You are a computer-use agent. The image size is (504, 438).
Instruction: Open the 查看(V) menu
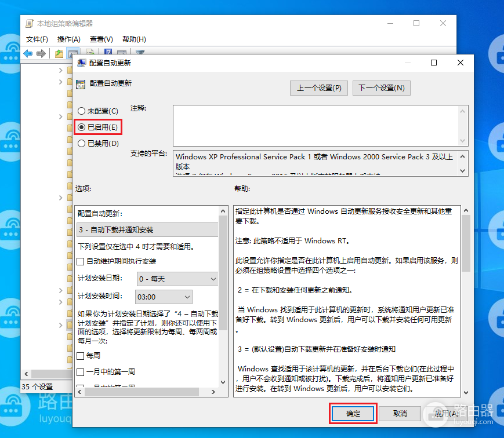101,39
